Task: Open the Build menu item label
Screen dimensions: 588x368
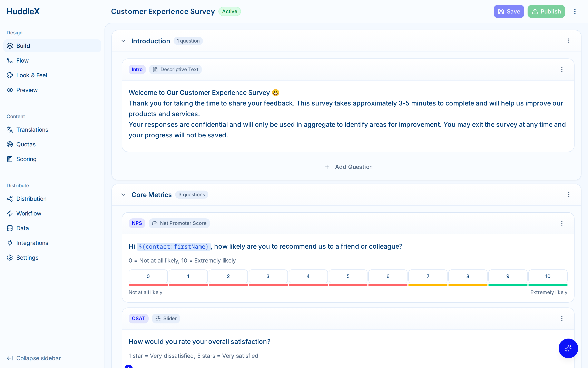Action: (23, 46)
